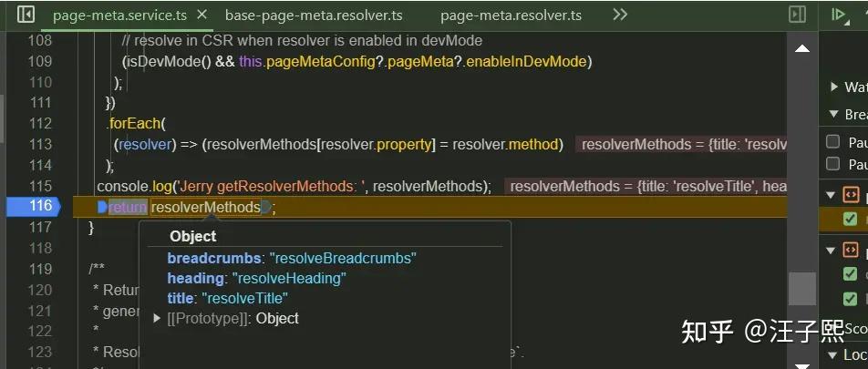
Task: Click the "resolveTitle" value
Action: [x=244, y=298]
